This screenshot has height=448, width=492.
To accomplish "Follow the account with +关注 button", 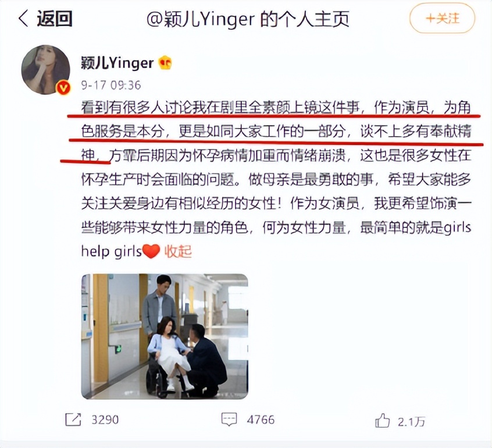I will coord(442,19).
